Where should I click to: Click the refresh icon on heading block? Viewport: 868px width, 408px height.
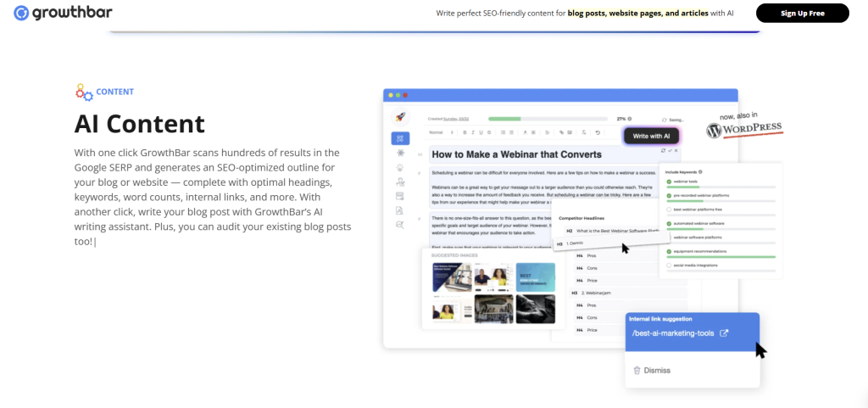[663, 151]
